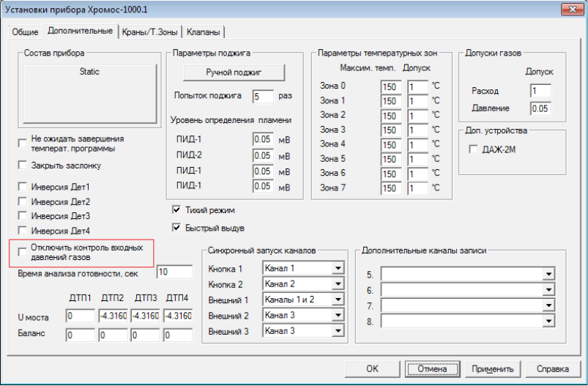Click the Попыток поджига input field
The width and height of the screenshot is (588, 386).
coord(262,96)
